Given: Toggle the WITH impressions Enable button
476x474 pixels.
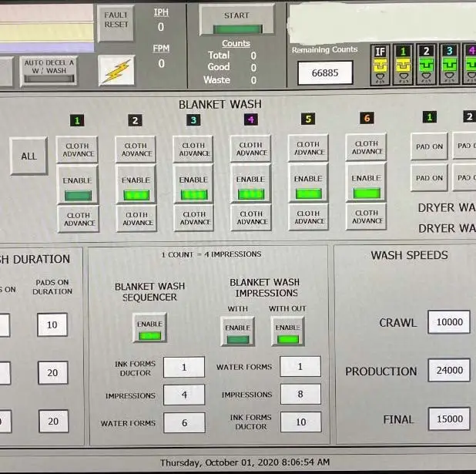Looking at the screenshot, I should [x=237, y=332].
